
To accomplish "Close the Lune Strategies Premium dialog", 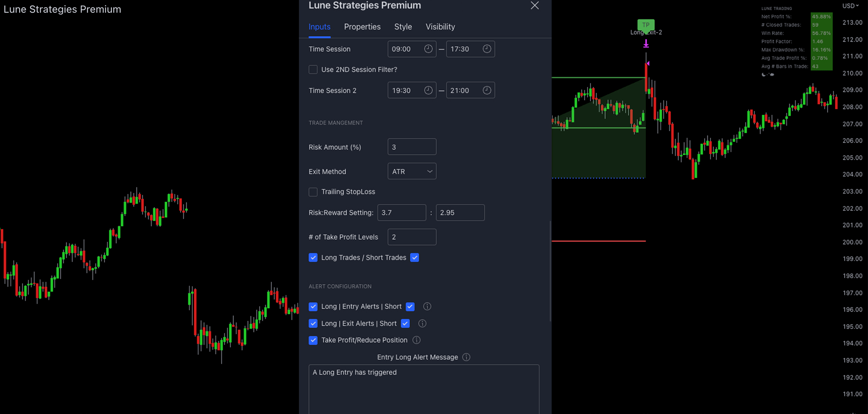I will coord(535,5).
